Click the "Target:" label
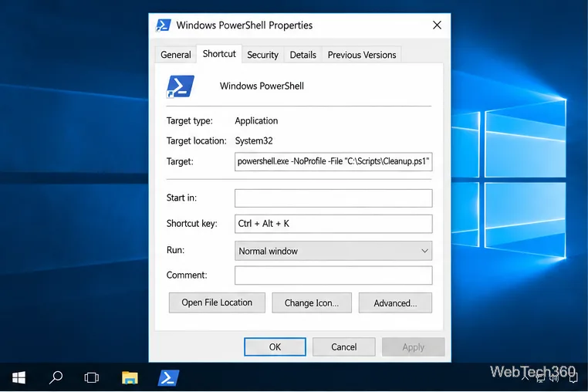Screen dimensions: 588x392 (x=180, y=162)
